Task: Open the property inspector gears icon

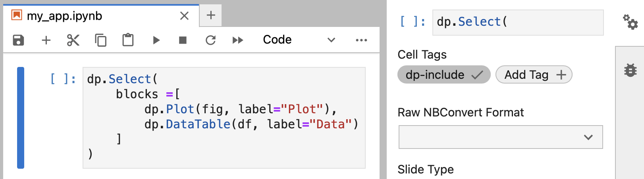Action: pyautogui.click(x=630, y=22)
